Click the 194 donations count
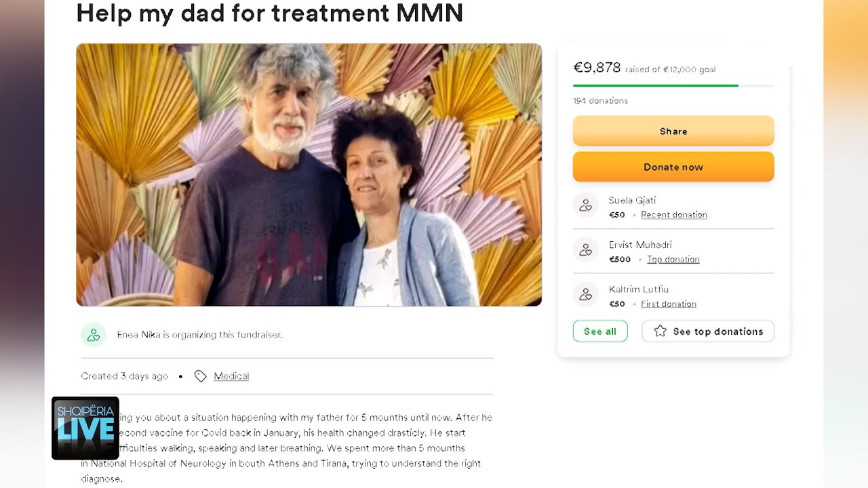The width and height of the screenshot is (868, 488). coord(600,101)
